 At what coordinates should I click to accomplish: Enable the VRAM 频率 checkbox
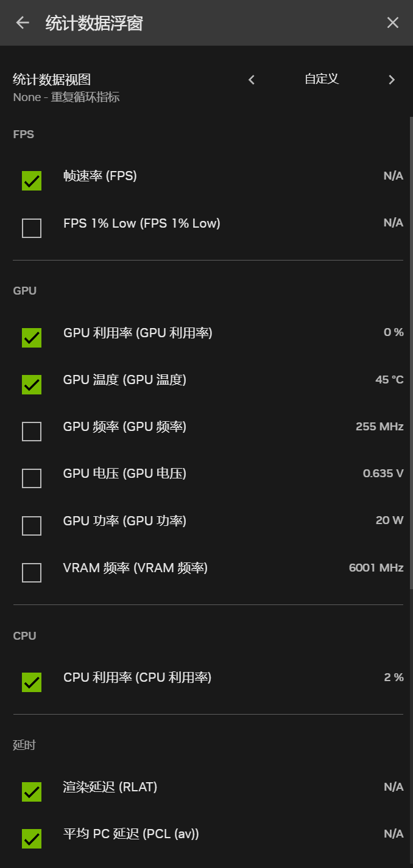[32, 573]
